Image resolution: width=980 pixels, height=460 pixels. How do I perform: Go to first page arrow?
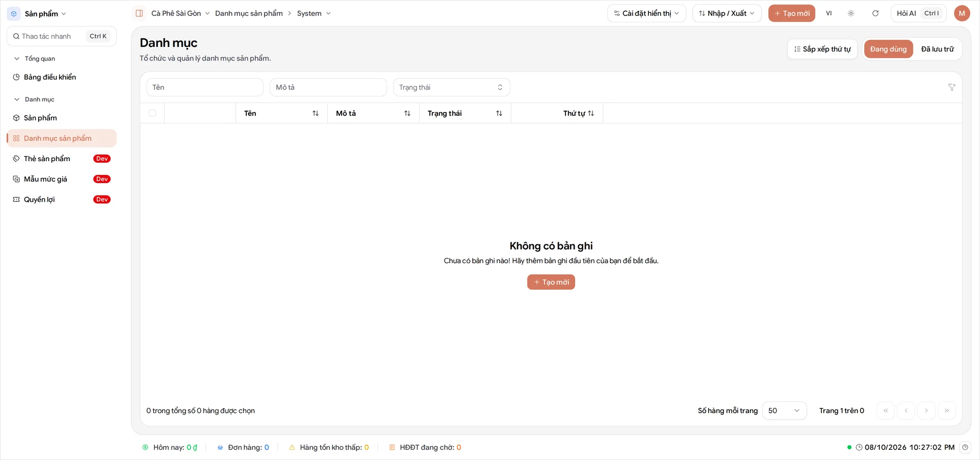[x=886, y=411]
